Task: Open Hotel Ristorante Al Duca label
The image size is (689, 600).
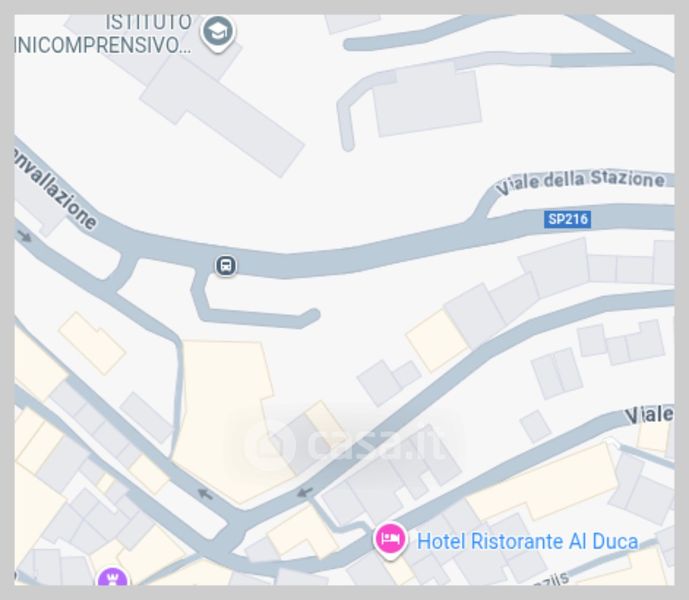Action: coord(527,541)
